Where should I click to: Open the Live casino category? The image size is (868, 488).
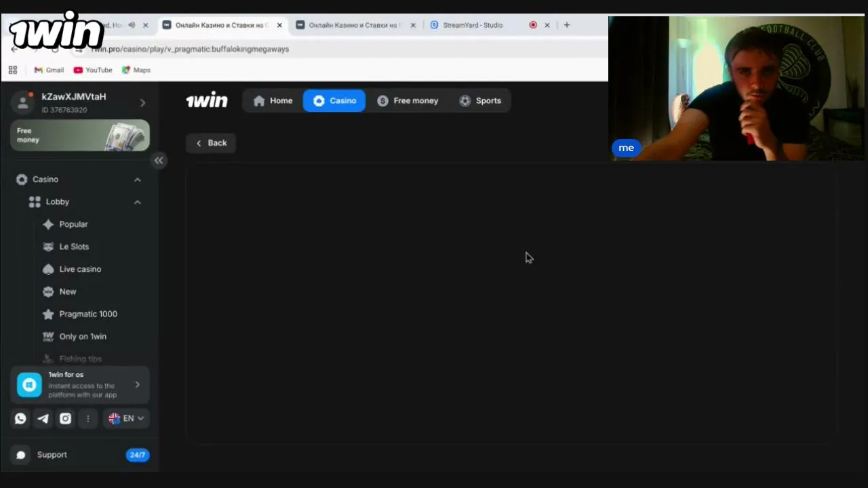point(80,269)
